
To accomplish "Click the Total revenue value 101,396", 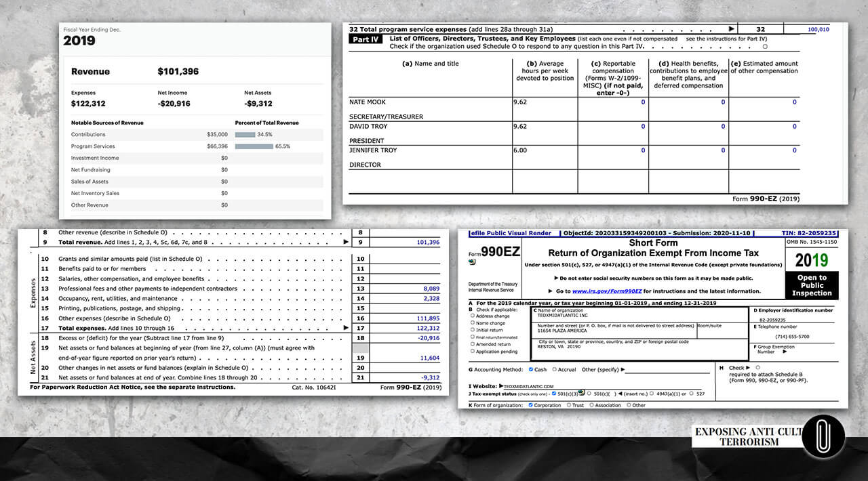I will click(427, 242).
